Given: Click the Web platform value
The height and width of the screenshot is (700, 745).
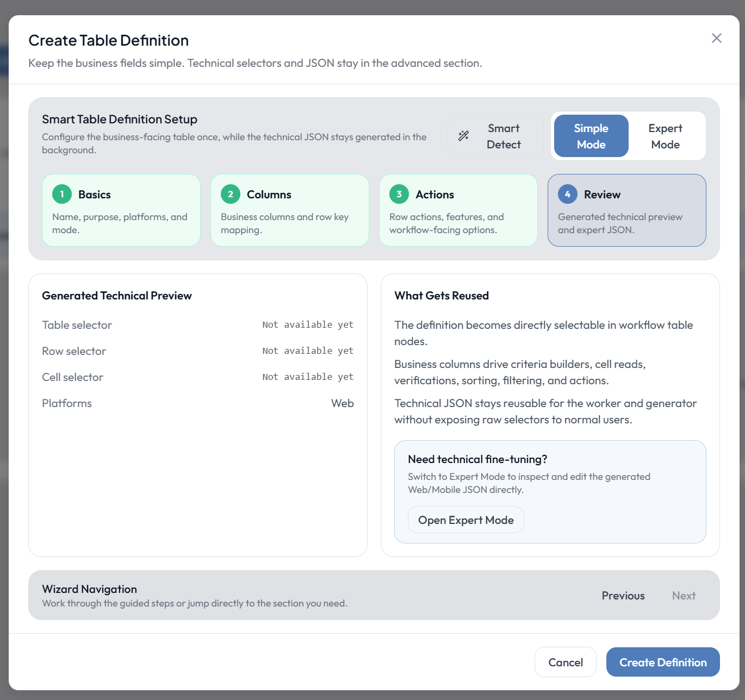Looking at the screenshot, I should 343,403.
